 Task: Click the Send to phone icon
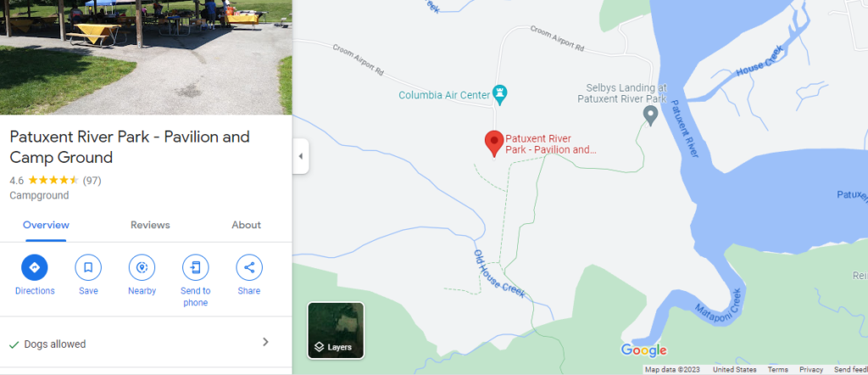[196, 268]
